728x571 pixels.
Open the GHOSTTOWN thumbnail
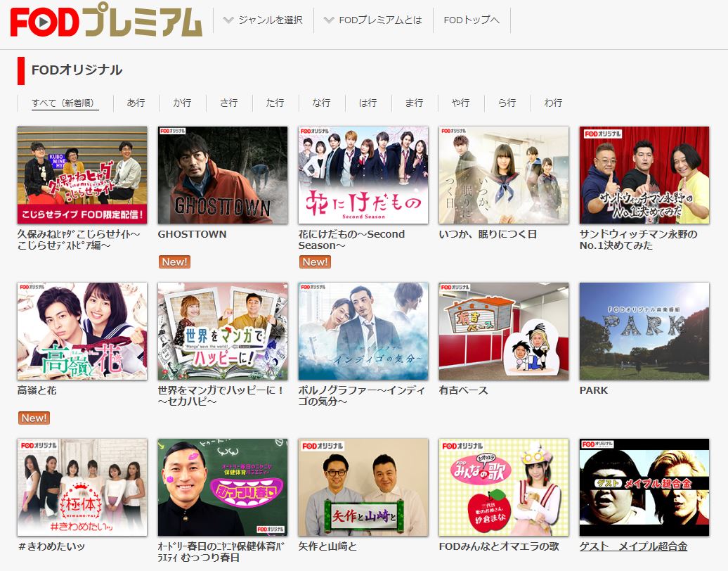point(223,175)
